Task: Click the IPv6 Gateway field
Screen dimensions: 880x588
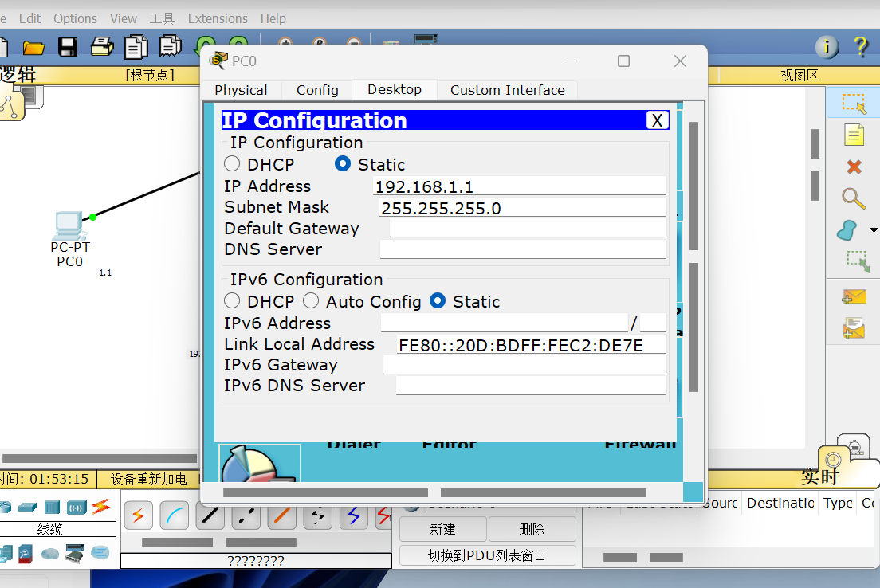Action: 524,365
